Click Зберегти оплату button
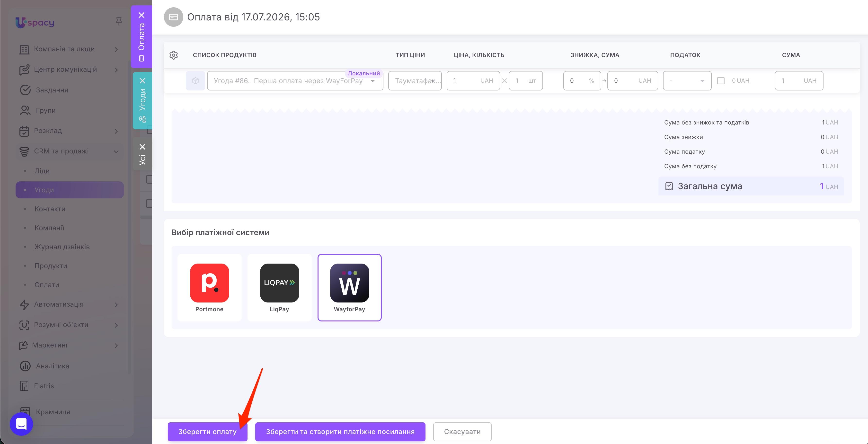The height and width of the screenshot is (444, 868). coord(208,432)
